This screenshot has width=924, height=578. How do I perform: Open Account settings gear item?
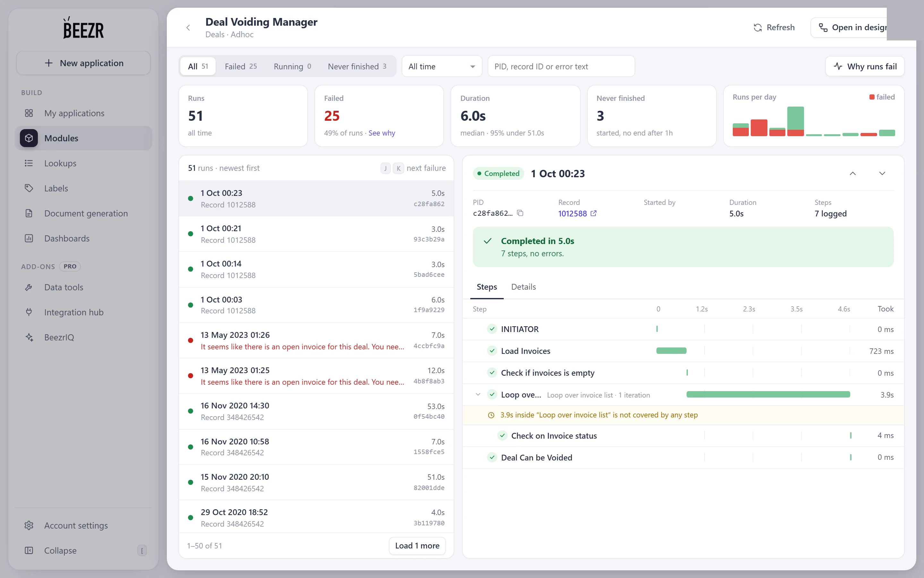pyautogui.click(x=83, y=525)
